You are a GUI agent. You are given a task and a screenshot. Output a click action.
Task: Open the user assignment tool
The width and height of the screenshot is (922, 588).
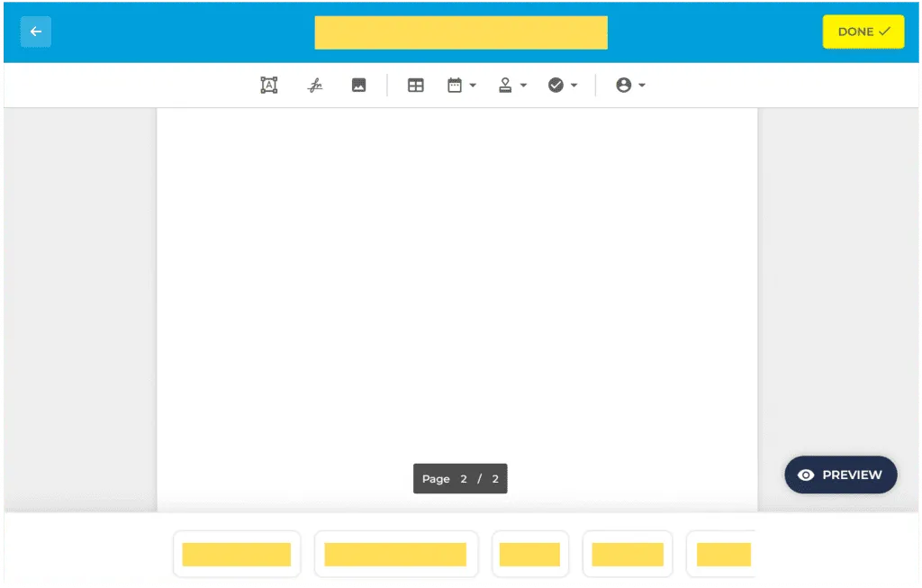click(626, 85)
